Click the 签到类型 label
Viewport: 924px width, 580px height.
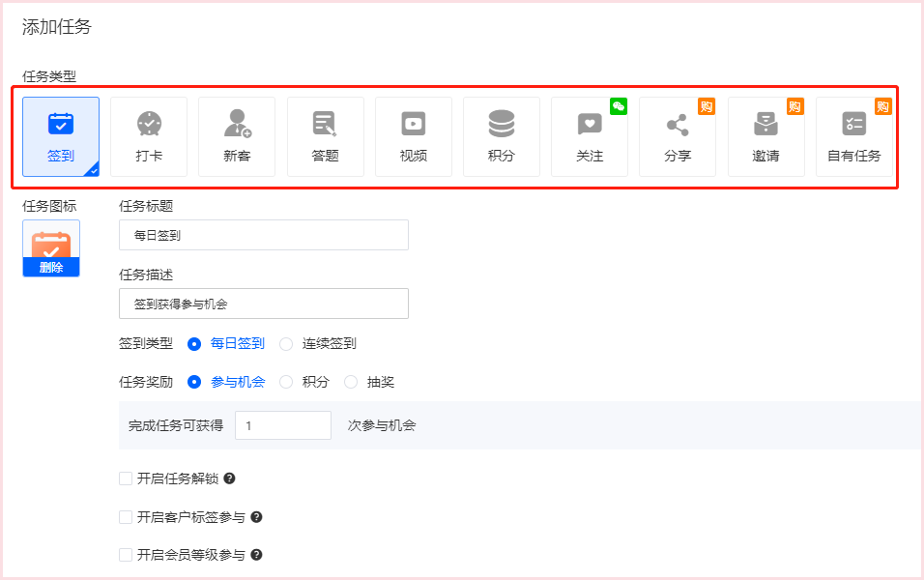[x=146, y=343]
